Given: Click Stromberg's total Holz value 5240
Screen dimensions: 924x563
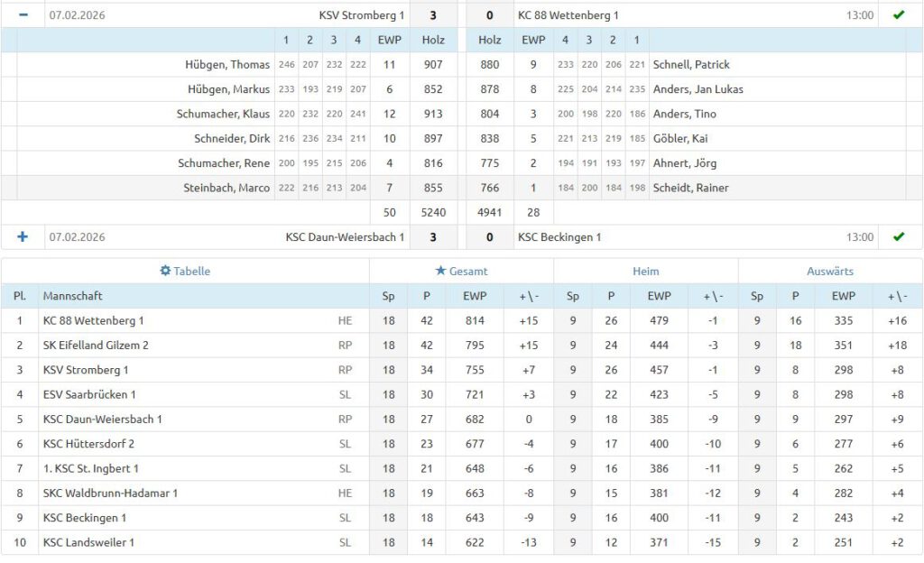Looking at the screenshot, I should point(433,213).
